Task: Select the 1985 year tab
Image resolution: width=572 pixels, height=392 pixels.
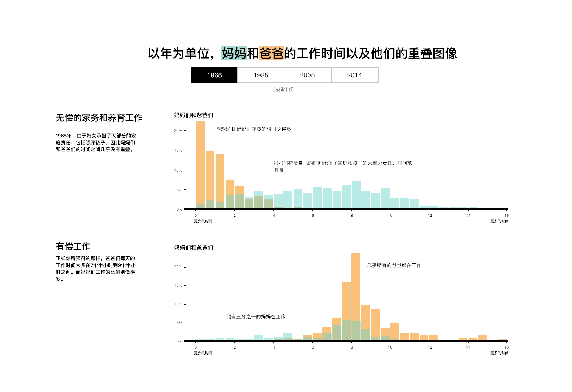Action: pos(261,75)
